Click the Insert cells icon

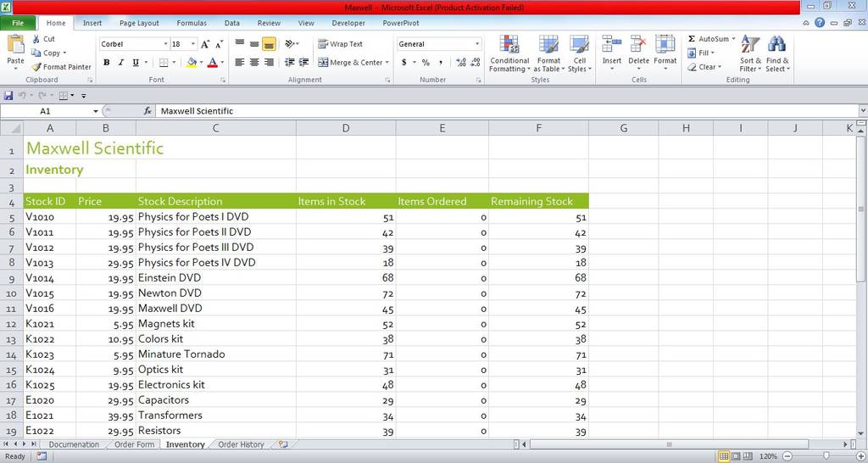point(612,44)
